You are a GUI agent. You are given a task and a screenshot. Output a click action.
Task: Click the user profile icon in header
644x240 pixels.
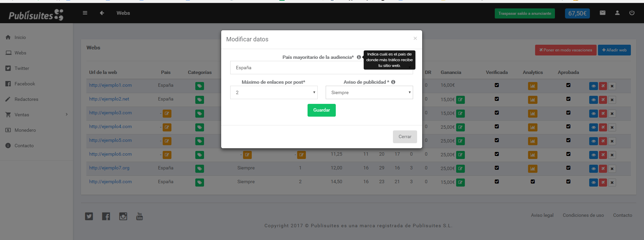[617, 13]
